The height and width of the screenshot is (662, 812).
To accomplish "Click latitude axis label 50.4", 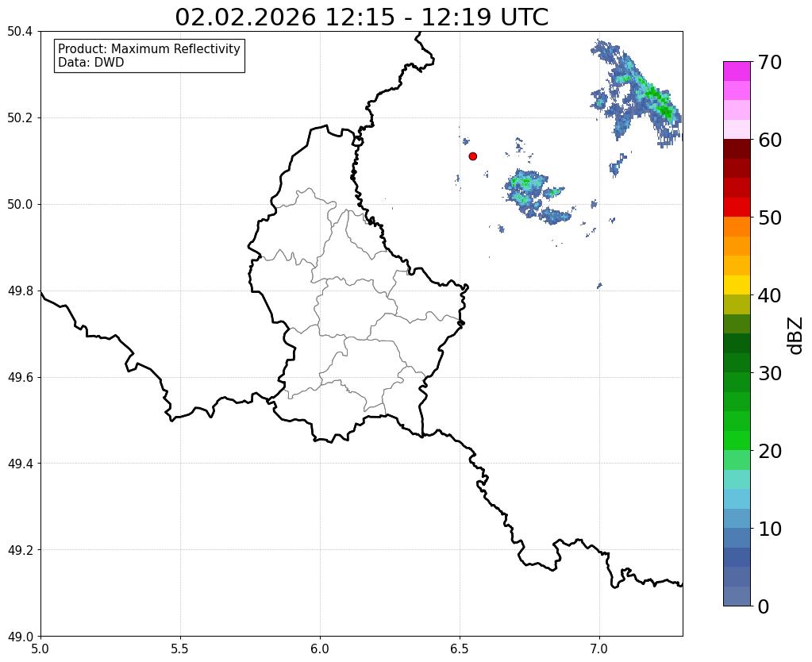I will pos(20,32).
